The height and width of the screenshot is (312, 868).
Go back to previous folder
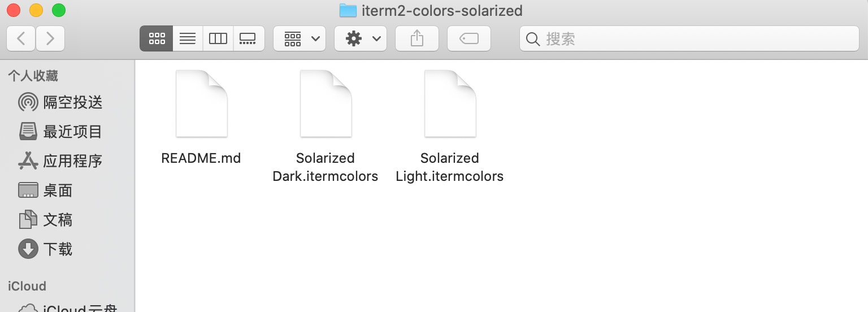21,38
